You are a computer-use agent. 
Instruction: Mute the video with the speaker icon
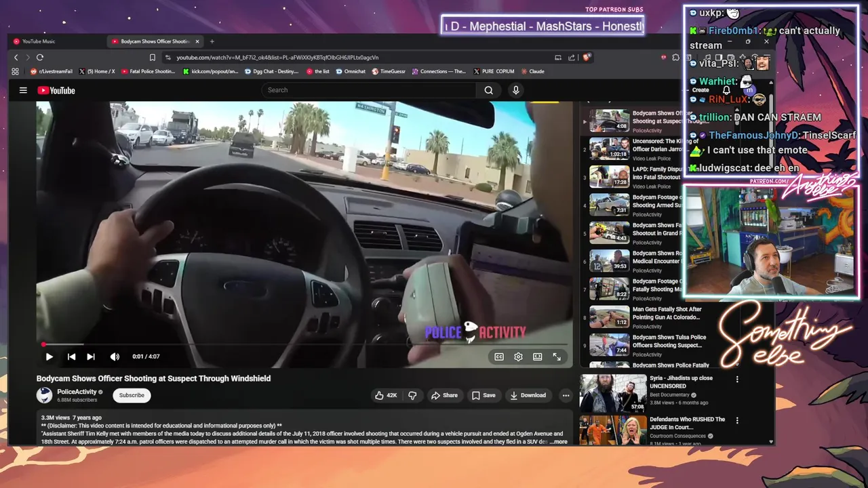point(115,357)
